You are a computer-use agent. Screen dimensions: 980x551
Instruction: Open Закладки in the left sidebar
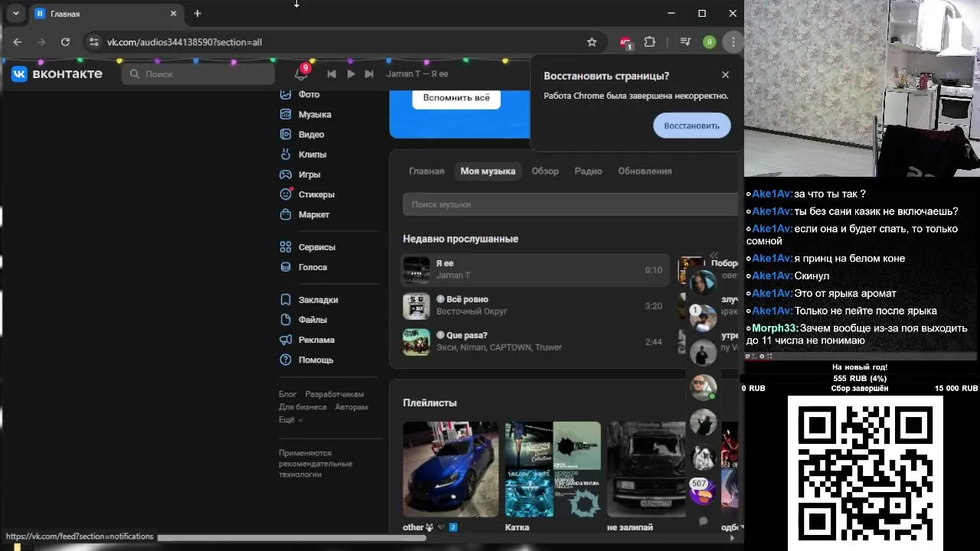[x=309, y=300]
